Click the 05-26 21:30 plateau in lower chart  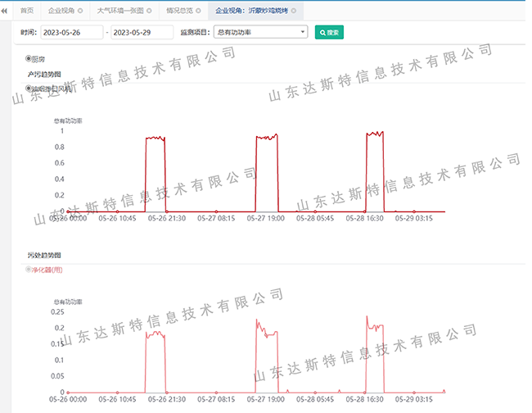[x=155, y=334]
